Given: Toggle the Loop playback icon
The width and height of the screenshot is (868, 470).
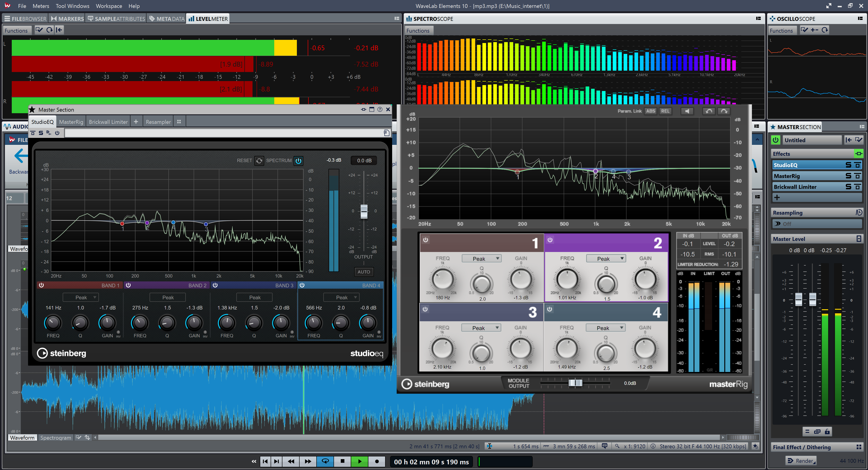Looking at the screenshot, I should (325, 461).
